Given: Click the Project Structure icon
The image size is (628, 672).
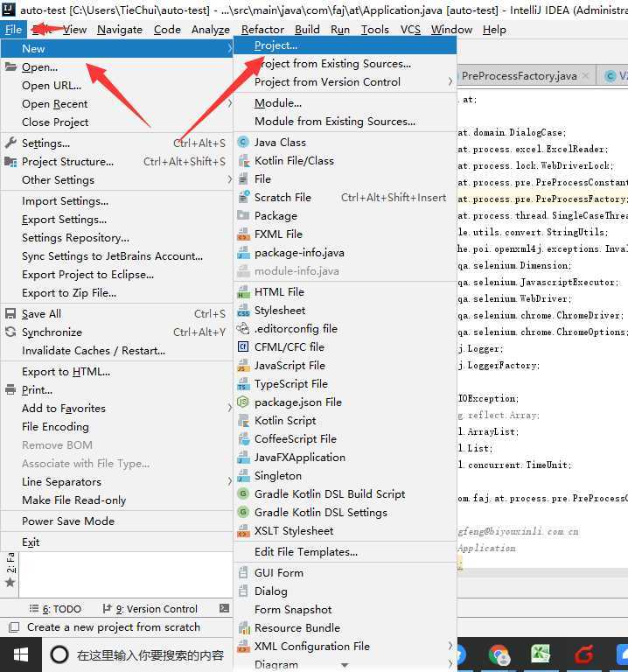Looking at the screenshot, I should point(10,162).
